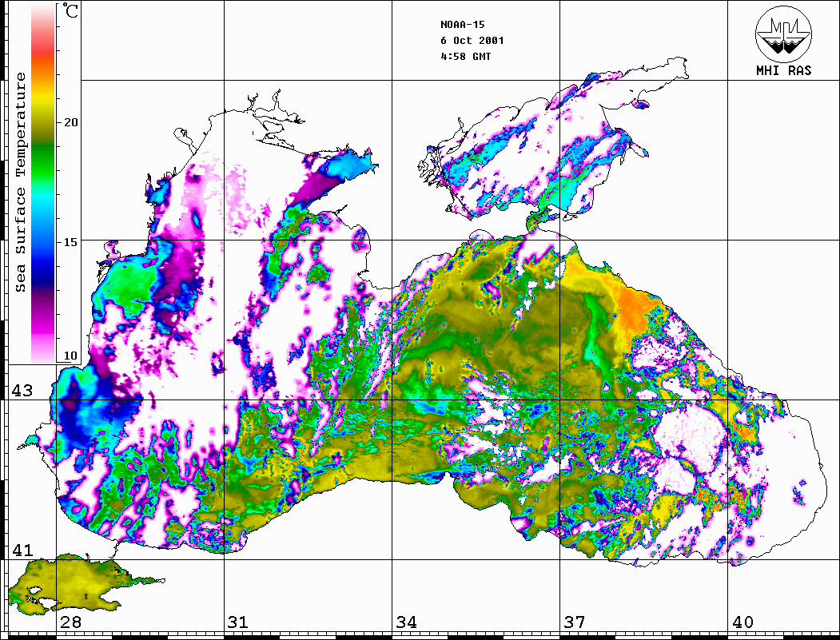Click the longitude label '37'

(575, 622)
